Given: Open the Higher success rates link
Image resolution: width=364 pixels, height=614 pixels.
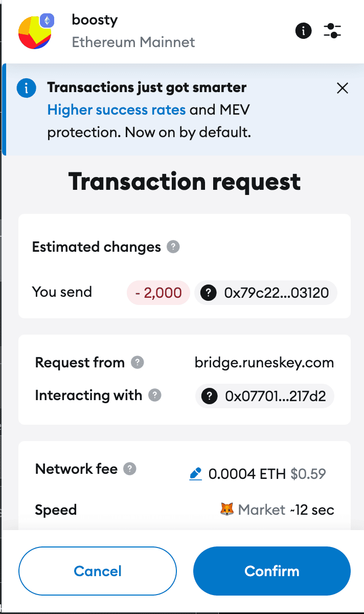Looking at the screenshot, I should pyautogui.click(x=116, y=109).
